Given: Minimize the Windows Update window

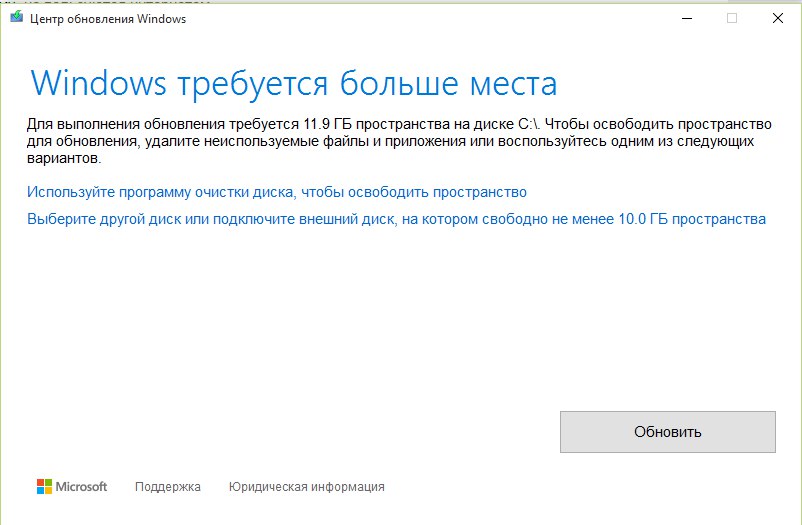Looking at the screenshot, I should tap(687, 18).
